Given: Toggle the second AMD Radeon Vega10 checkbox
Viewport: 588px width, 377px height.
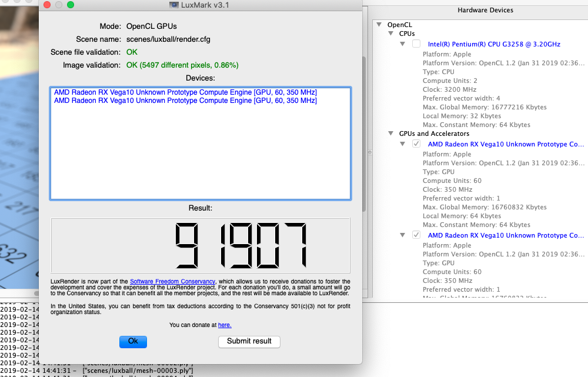Looking at the screenshot, I should point(416,235).
